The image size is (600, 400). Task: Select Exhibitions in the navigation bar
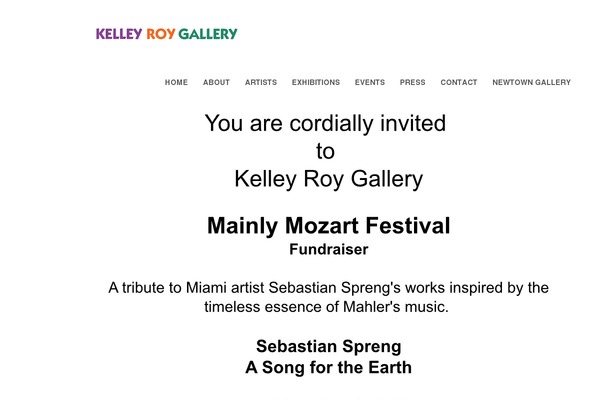tap(316, 82)
